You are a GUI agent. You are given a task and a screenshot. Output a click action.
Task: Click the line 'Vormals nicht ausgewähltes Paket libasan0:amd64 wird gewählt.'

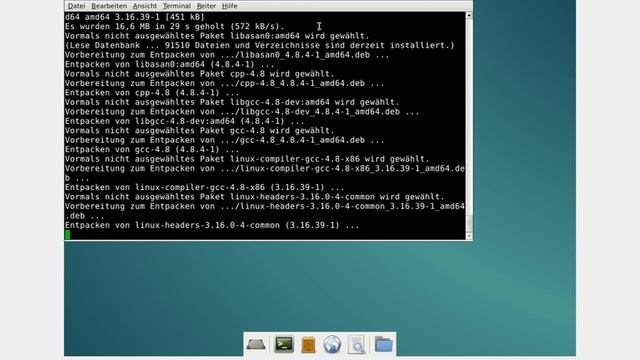tap(217, 36)
